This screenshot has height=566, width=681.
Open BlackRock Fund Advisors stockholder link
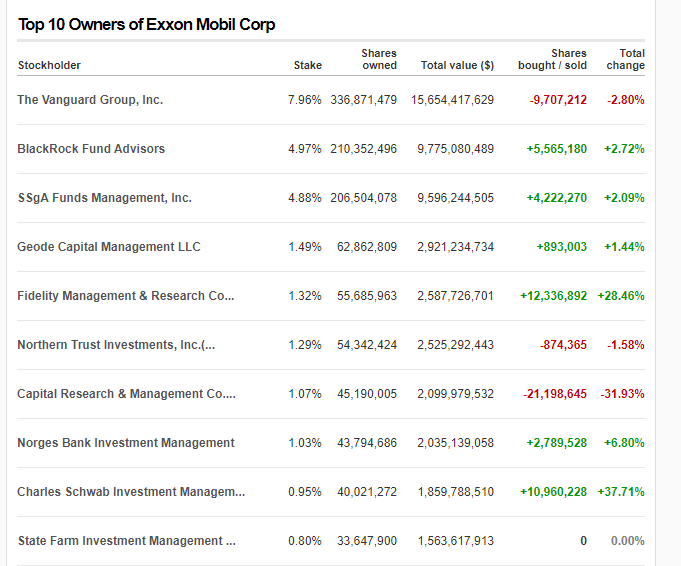(91, 149)
